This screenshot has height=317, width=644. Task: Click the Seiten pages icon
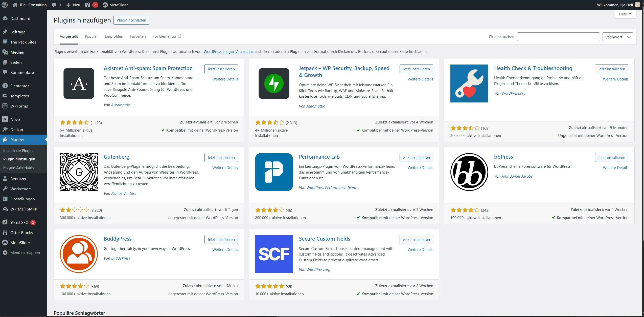(x=5, y=62)
